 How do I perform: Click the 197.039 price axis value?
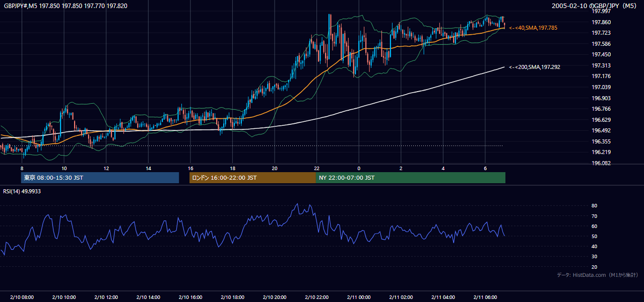pos(601,87)
